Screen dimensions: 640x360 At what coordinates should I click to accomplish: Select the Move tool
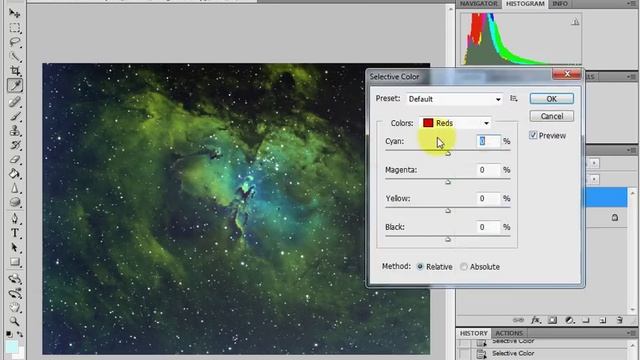pyautogui.click(x=15, y=13)
